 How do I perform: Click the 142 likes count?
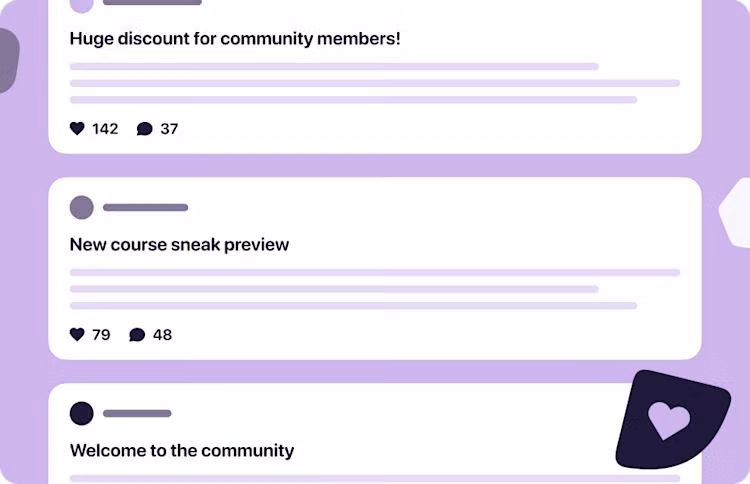point(105,129)
